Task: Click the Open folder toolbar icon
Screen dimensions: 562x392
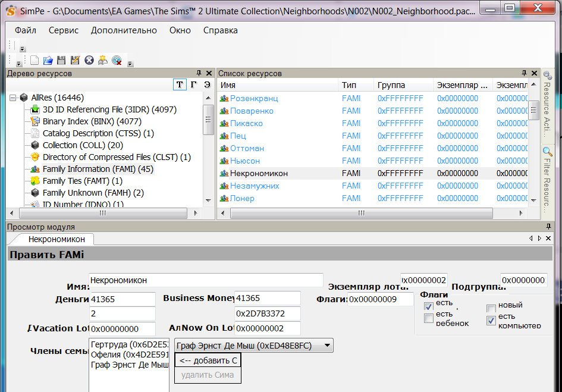Action: tap(48, 60)
